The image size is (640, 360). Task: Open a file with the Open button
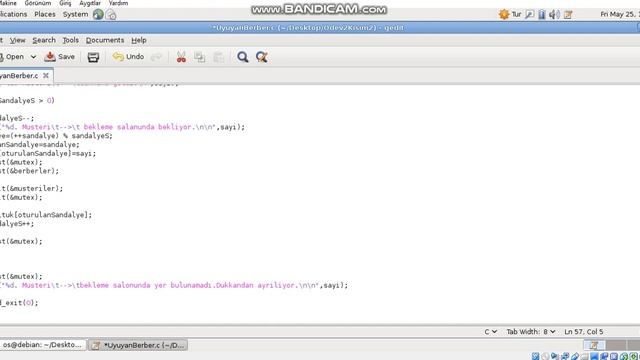(12, 57)
